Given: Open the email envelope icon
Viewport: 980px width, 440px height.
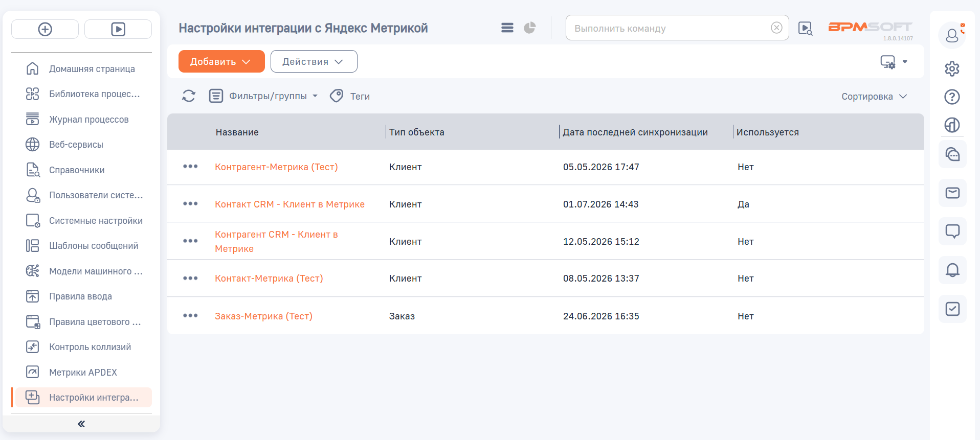Looking at the screenshot, I should pos(952,193).
